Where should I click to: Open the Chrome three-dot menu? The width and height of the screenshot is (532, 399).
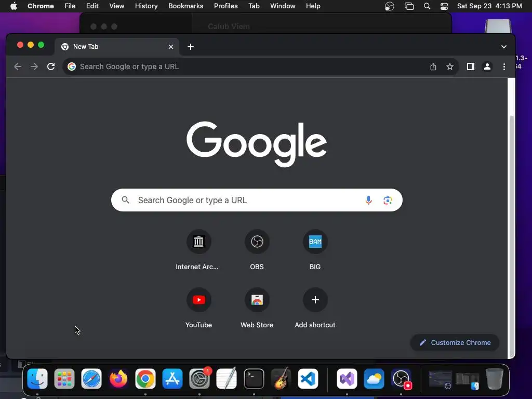tap(504, 67)
